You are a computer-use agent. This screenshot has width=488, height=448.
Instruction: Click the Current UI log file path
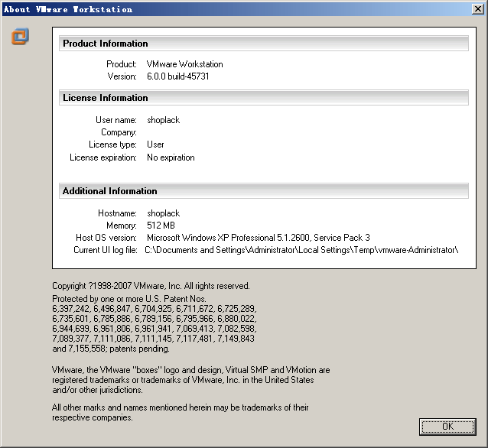(x=301, y=250)
